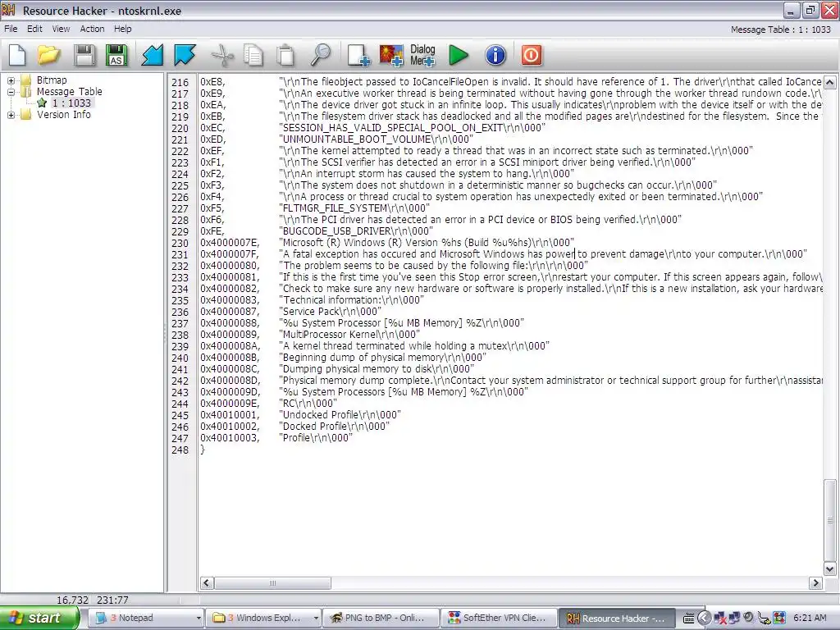The height and width of the screenshot is (630, 840).
Task: Click the 231:77 cursor position status
Action: 112,600
